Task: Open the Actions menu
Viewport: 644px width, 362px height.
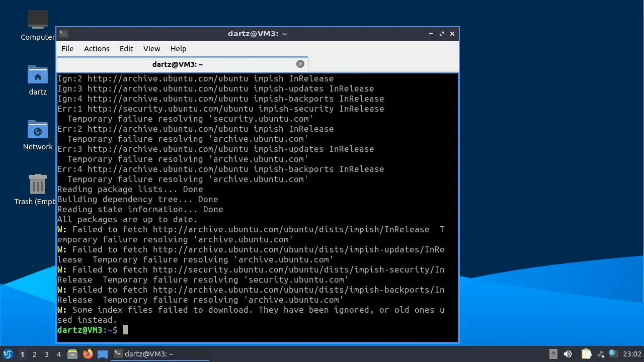Action: tap(97, 49)
